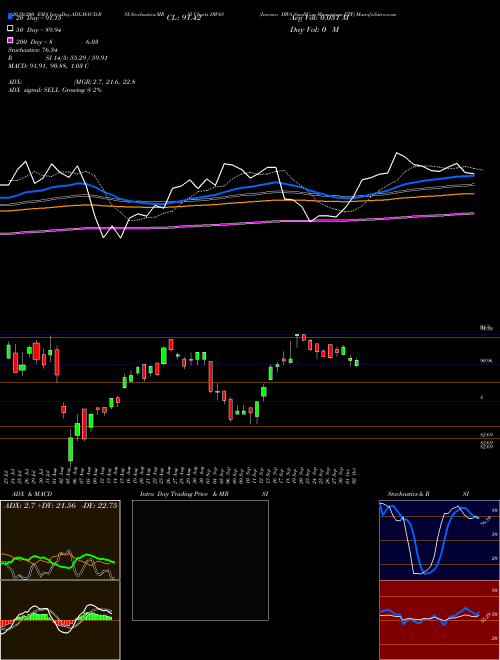
Task: Select the 'MACD: 91.91, 90.88, 1.03 C' readout
Action: [48, 66]
